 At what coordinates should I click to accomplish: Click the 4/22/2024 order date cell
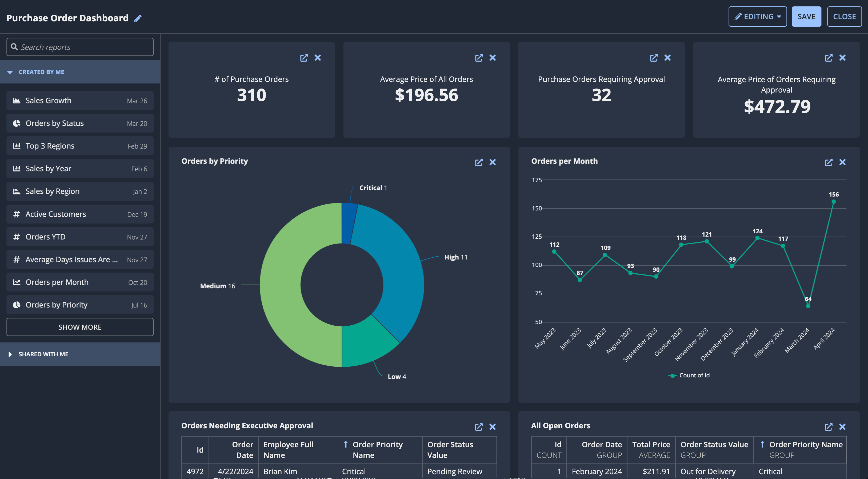tap(234, 471)
